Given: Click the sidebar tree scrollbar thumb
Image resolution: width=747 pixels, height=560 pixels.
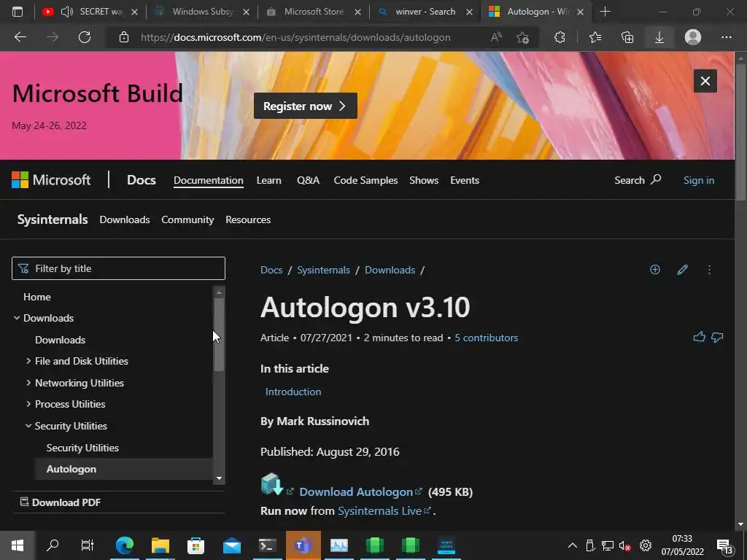Looking at the screenshot, I should pyautogui.click(x=219, y=334).
